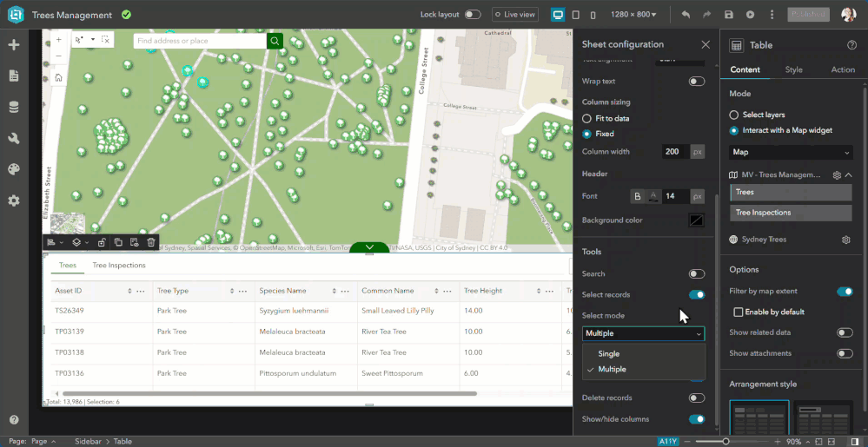This screenshot has width=868, height=447.
Task: Open the Theme panel (palette icon)
Action: tap(14, 169)
